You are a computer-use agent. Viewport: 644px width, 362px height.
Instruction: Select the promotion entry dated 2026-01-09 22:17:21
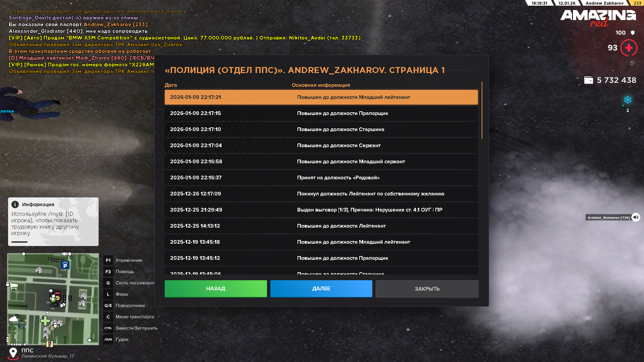(x=321, y=97)
